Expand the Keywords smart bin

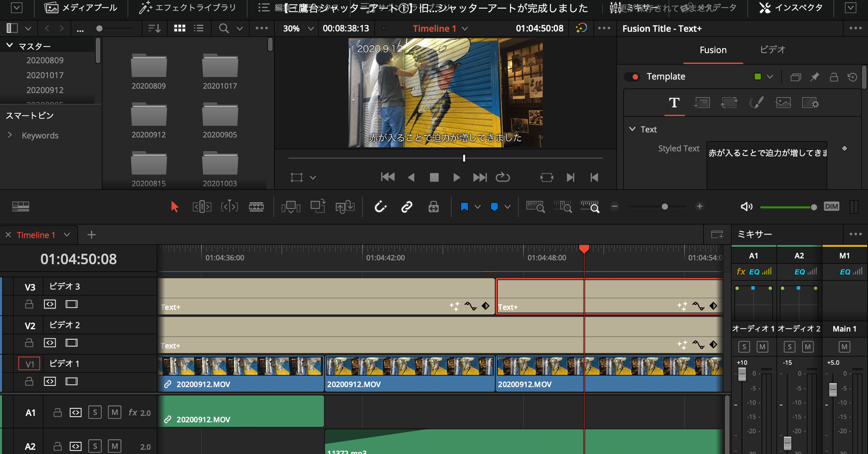[x=9, y=135]
